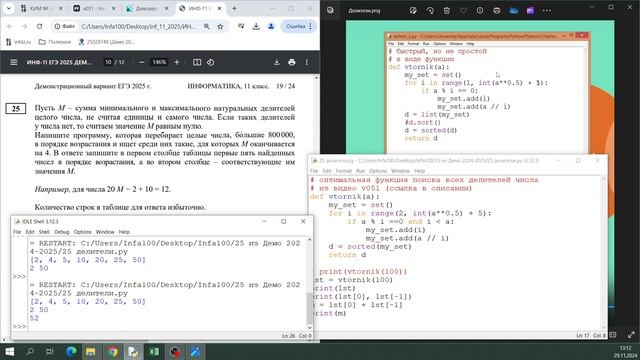Screen dimensions: 640x360
Task: Go back in Chrome
Action: click(x=10, y=26)
